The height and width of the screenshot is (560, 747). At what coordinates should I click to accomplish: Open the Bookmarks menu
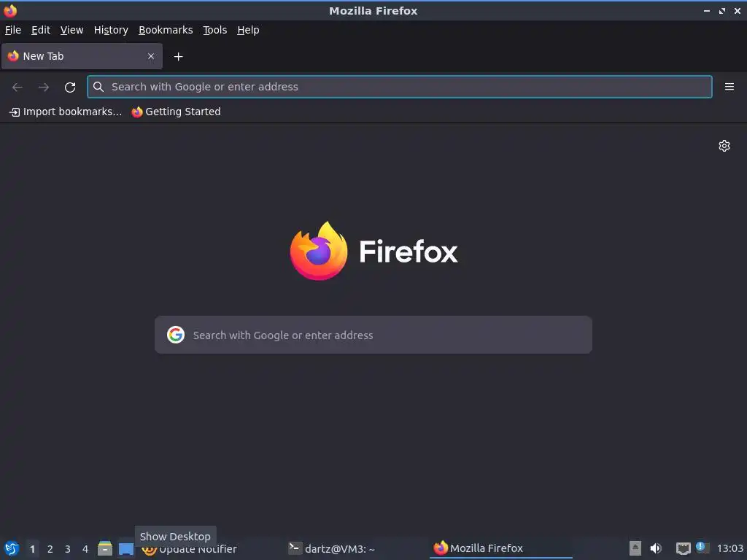166,30
